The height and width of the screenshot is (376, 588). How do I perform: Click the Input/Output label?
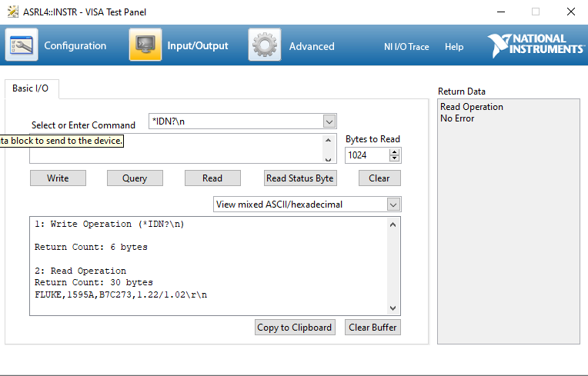point(198,45)
